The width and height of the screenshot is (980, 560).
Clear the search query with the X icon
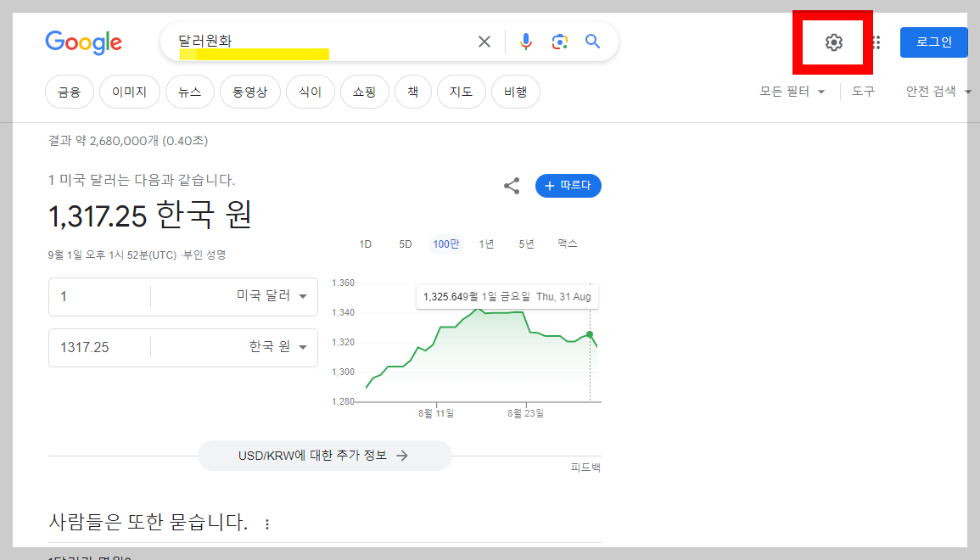pyautogui.click(x=484, y=41)
